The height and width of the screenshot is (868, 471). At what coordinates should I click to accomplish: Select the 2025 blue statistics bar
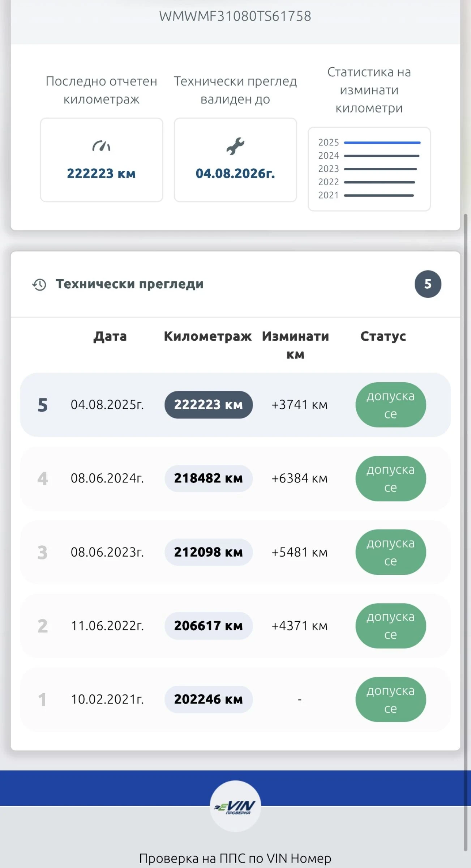pos(382,143)
